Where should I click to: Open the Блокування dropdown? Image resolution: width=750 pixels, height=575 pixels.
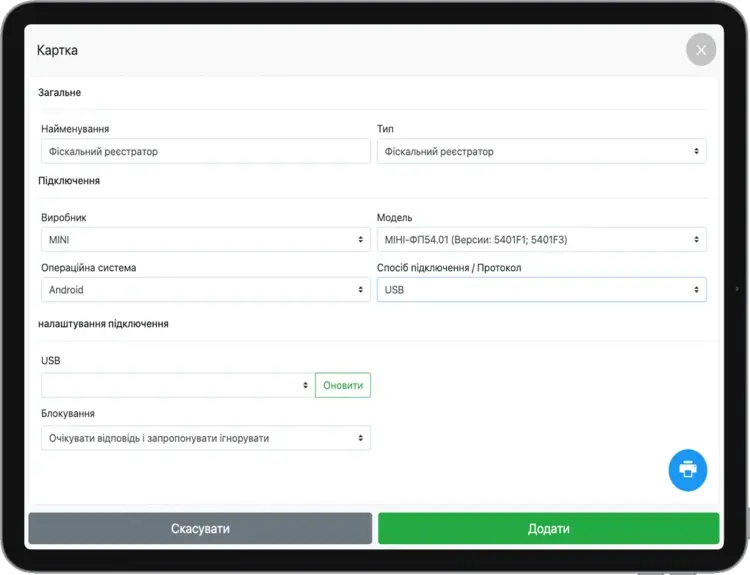pyautogui.click(x=206, y=438)
